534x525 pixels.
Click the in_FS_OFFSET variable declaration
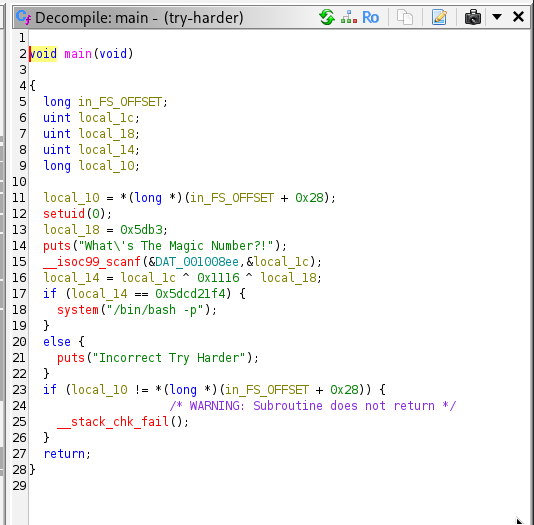coord(120,102)
